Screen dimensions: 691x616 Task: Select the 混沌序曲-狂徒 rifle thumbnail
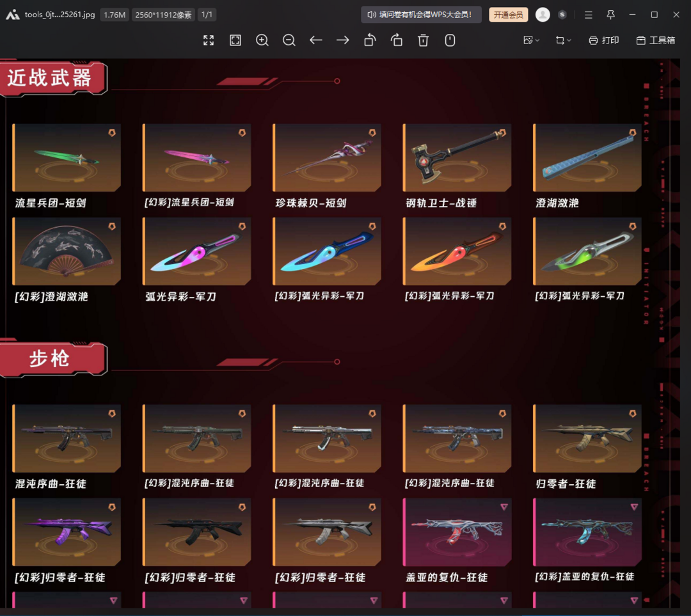tap(67, 438)
